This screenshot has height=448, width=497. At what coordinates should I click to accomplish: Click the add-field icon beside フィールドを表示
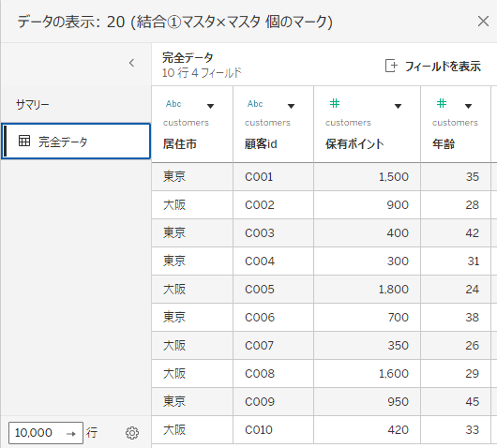(x=391, y=66)
